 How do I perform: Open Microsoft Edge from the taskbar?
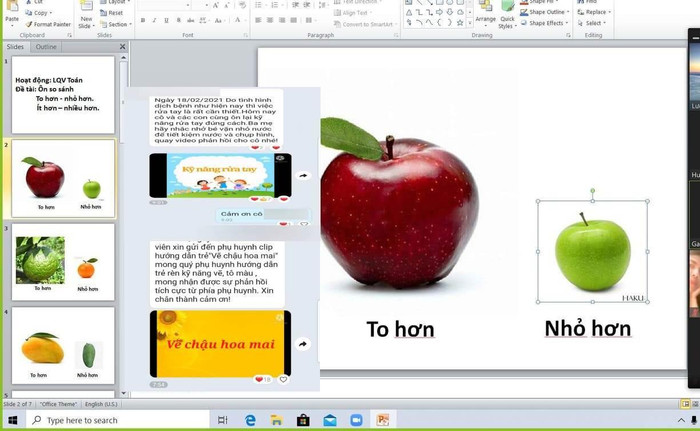[x=250, y=420]
